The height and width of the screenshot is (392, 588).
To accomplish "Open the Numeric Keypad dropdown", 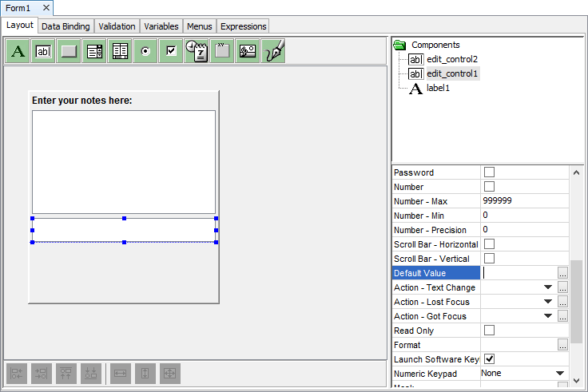I will (560, 374).
